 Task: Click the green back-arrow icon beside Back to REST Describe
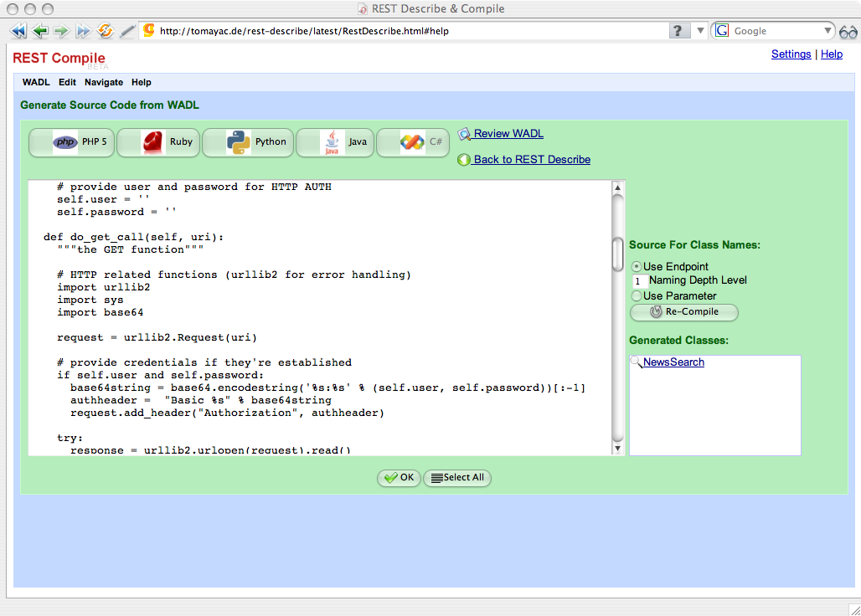(464, 160)
